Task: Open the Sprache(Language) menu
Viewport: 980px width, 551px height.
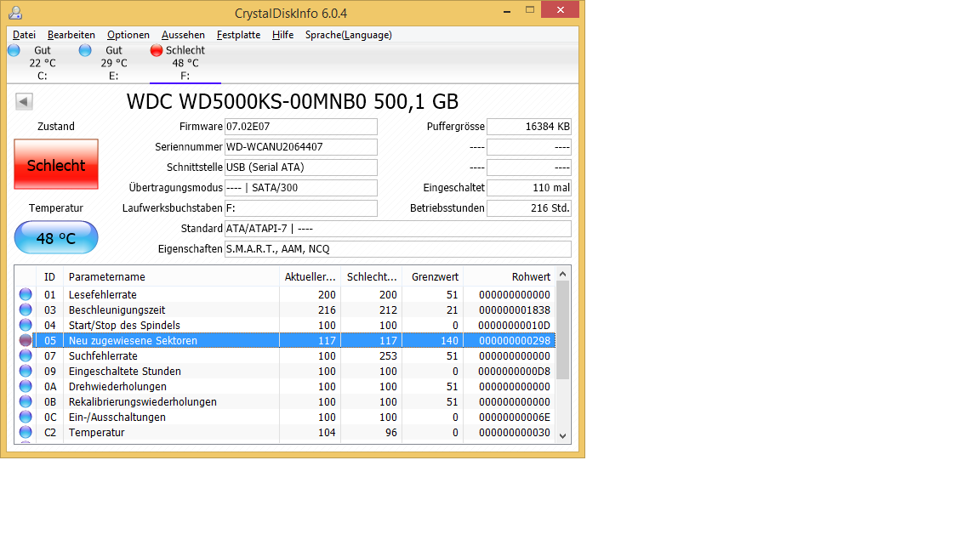Action: [349, 35]
